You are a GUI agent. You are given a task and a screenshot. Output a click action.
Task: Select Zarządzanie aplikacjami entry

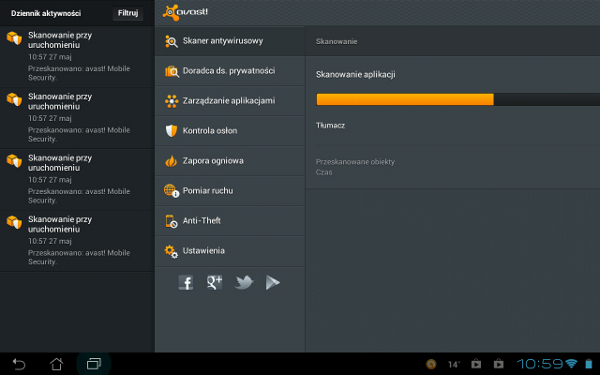(230, 101)
